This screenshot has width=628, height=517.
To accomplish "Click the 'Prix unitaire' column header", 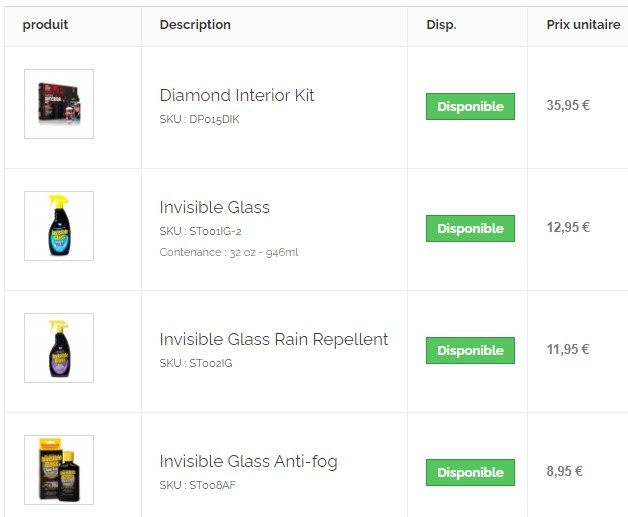I will pyautogui.click(x=583, y=25).
